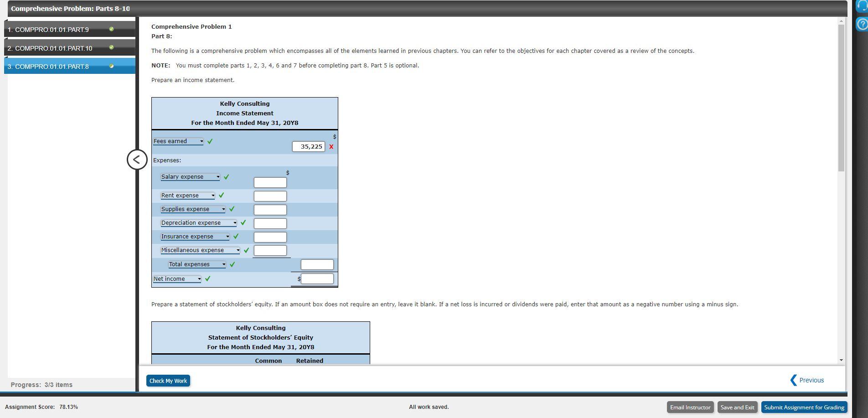Click Submit Assignment for Grading
868x418 pixels.
click(804, 407)
